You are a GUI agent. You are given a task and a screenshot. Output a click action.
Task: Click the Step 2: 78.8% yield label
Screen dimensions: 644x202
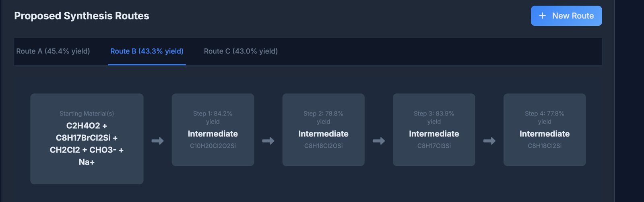[x=323, y=117]
